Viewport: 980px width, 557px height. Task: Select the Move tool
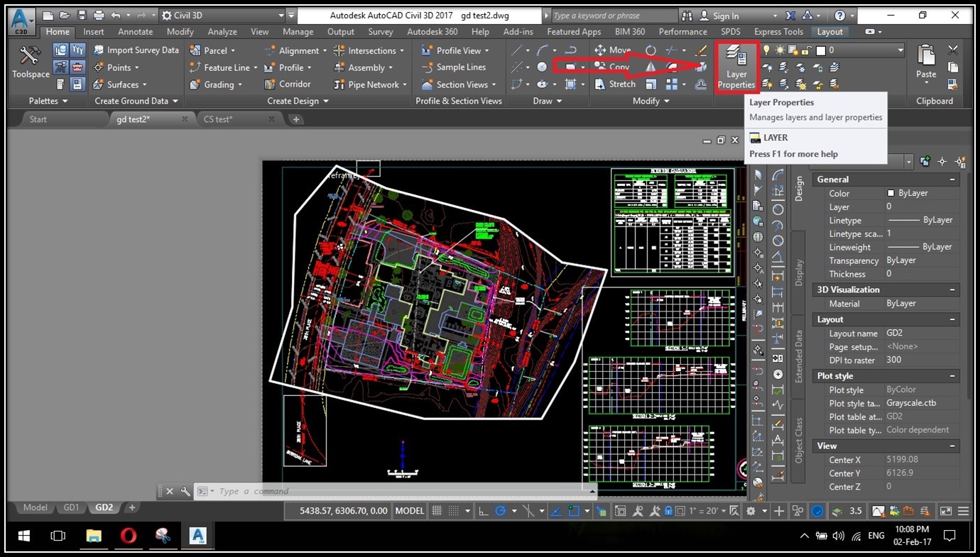pyautogui.click(x=612, y=50)
